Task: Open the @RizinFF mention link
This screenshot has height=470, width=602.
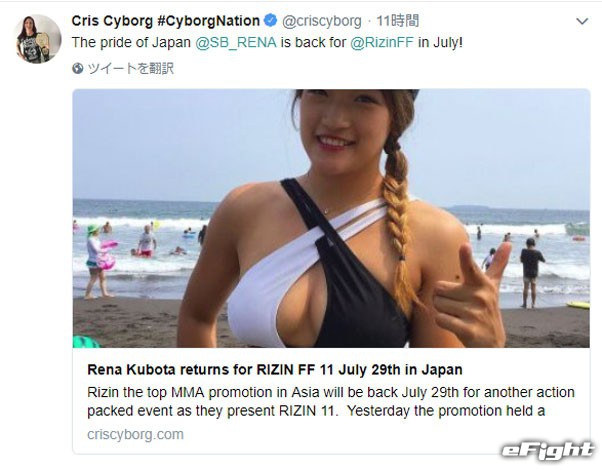Action: [x=382, y=42]
